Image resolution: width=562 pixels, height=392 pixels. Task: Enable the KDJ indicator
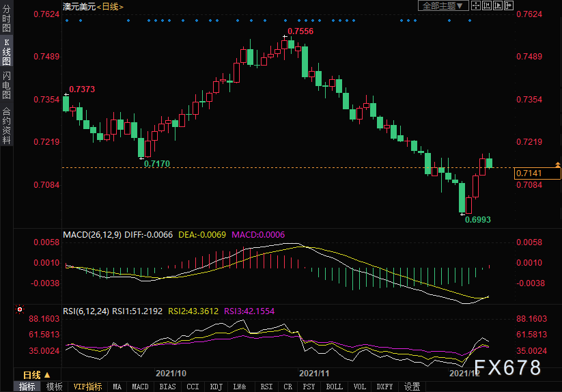(216, 387)
